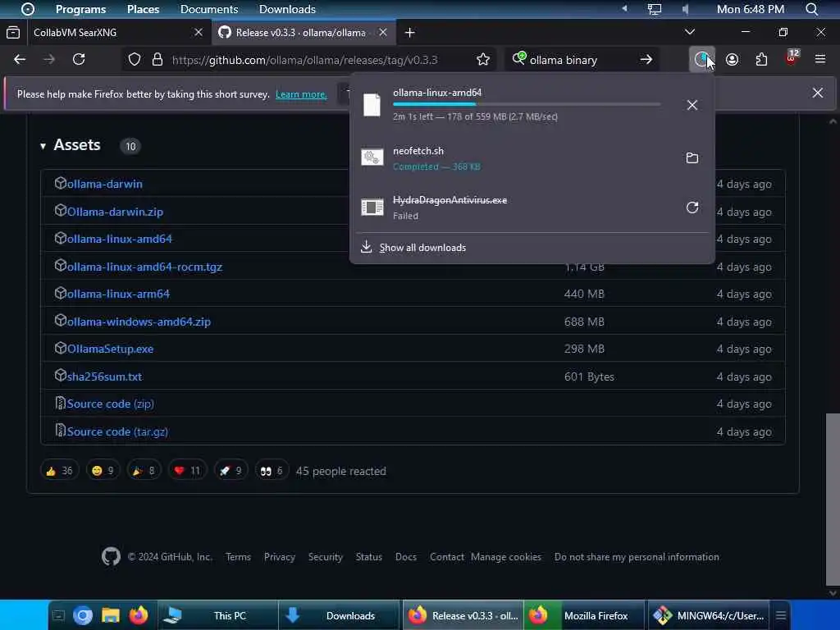Screen dimensions: 840x630
Task: Open the Downloads menu in top panel
Action: pos(287,9)
